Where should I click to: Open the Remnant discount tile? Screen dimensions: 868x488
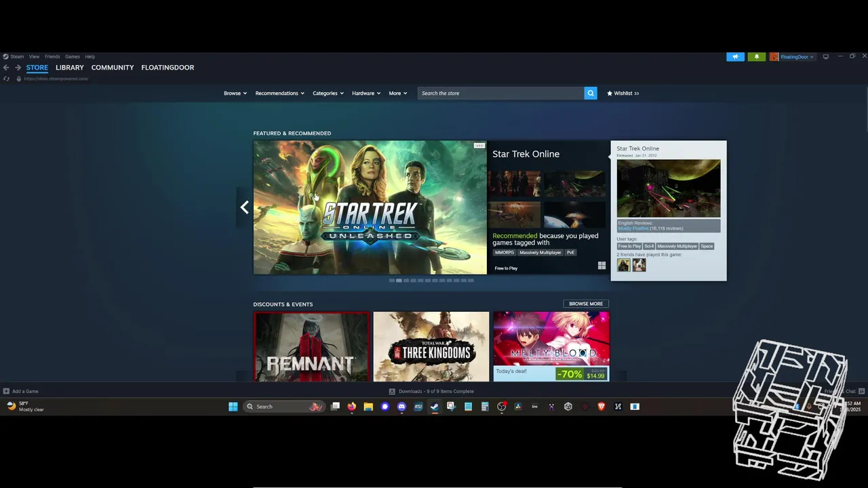(x=312, y=346)
